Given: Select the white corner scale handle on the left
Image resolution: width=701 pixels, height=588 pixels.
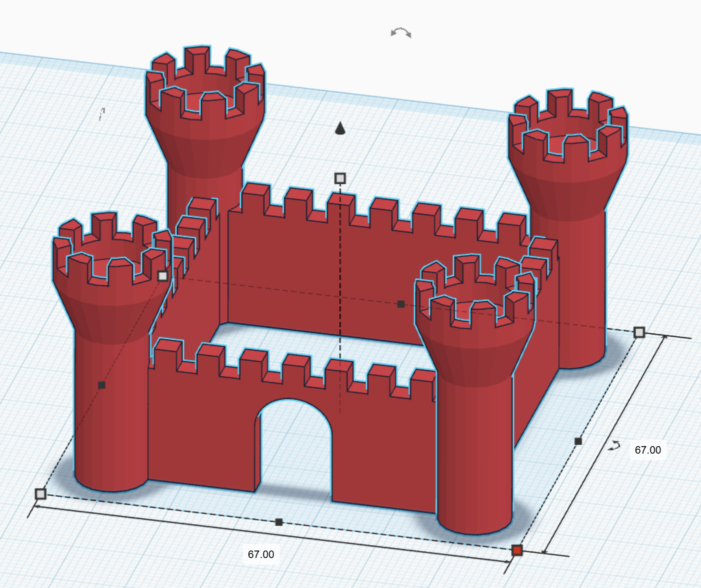Looking at the screenshot, I should pyautogui.click(x=40, y=495).
